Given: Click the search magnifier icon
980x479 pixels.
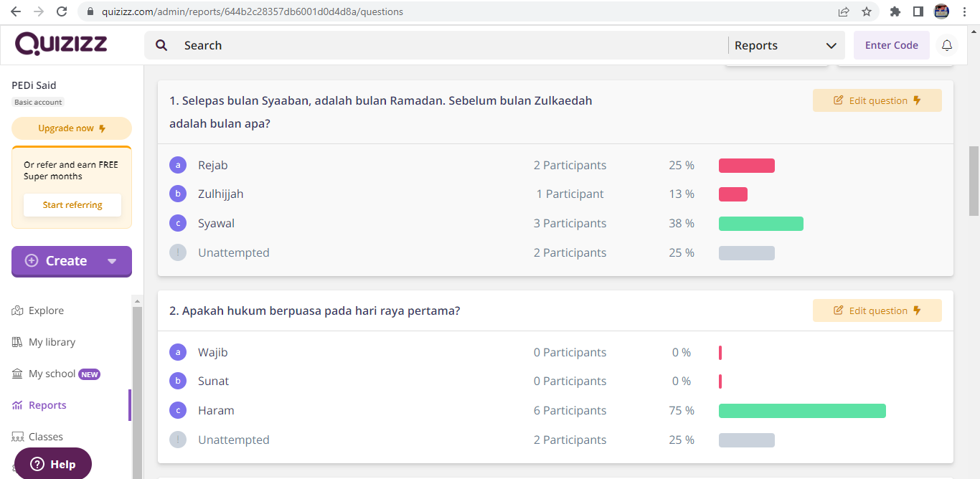Looking at the screenshot, I should (162, 45).
